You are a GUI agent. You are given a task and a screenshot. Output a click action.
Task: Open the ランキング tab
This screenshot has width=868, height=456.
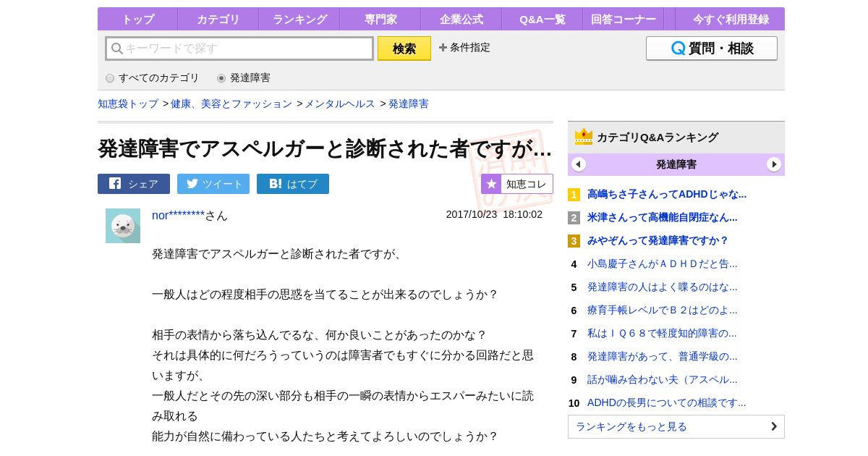click(299, 19)
